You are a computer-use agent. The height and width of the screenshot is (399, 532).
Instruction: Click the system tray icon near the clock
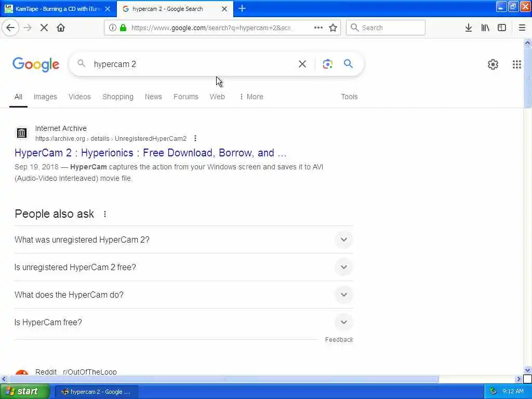494,391
